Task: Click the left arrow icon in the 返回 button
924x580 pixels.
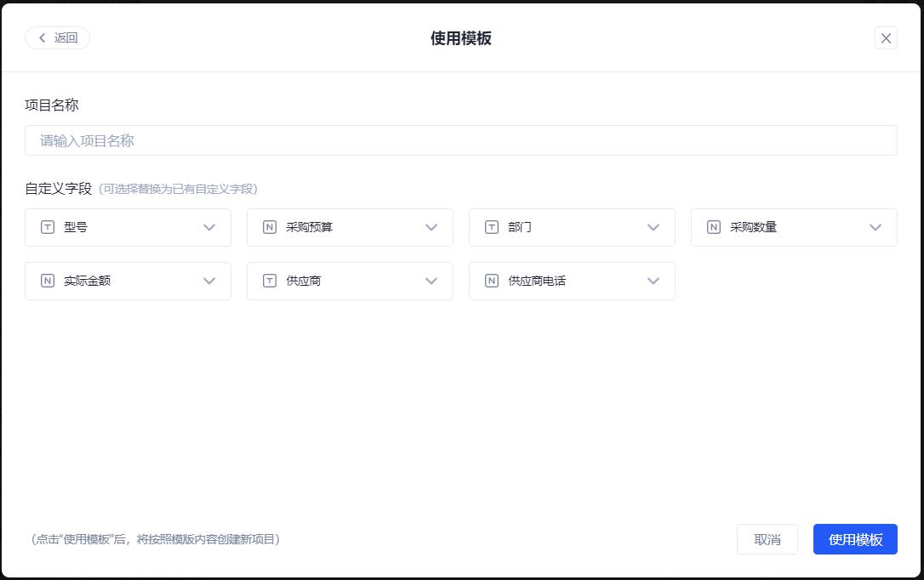Action: point(42,37)
